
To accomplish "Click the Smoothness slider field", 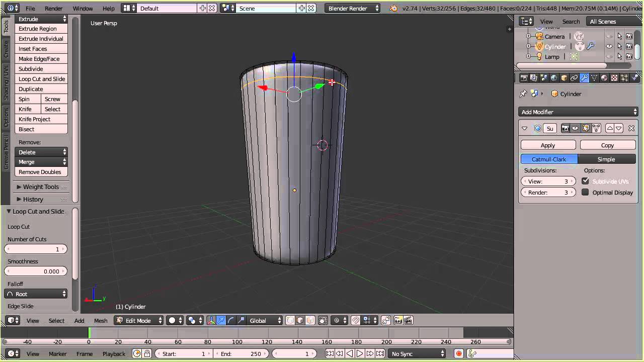I will (36, 271).
